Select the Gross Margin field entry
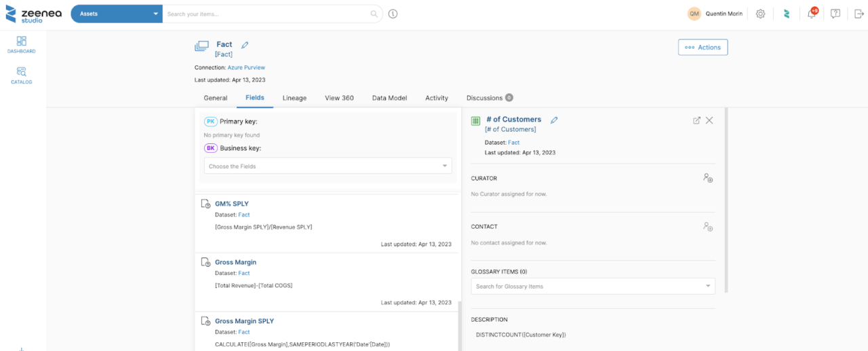 click(x=235, y=262)
